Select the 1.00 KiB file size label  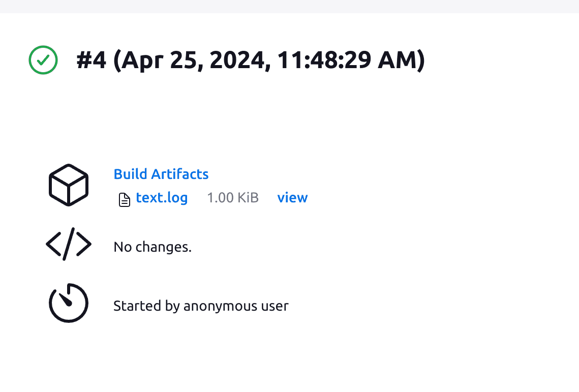tap(233, 198)
